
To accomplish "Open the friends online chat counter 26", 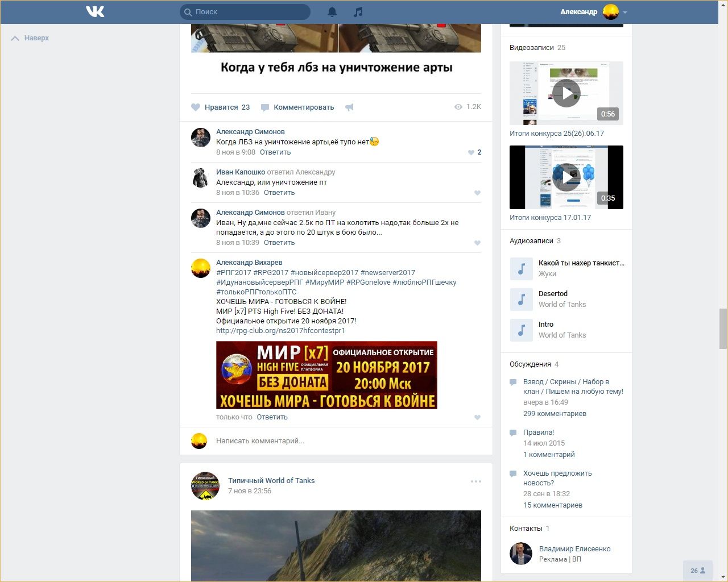I will [697, 571].
